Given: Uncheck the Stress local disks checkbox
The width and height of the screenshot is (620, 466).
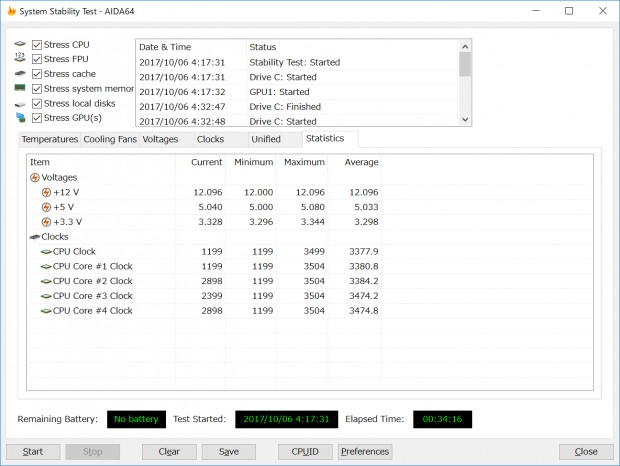Looking at the screenshot, I should 37,104.
